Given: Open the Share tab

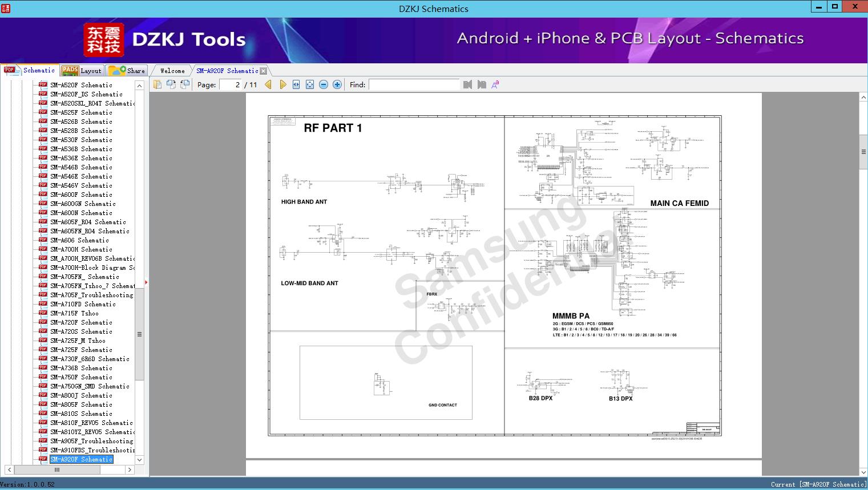Looking at the screenshot, I should click(x=127, y=71).
